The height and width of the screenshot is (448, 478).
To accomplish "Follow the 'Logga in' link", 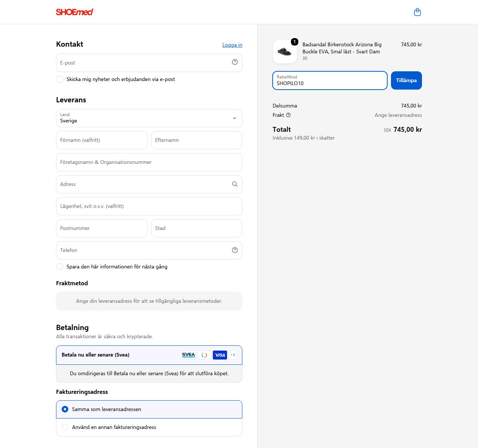I will (232, 45).
